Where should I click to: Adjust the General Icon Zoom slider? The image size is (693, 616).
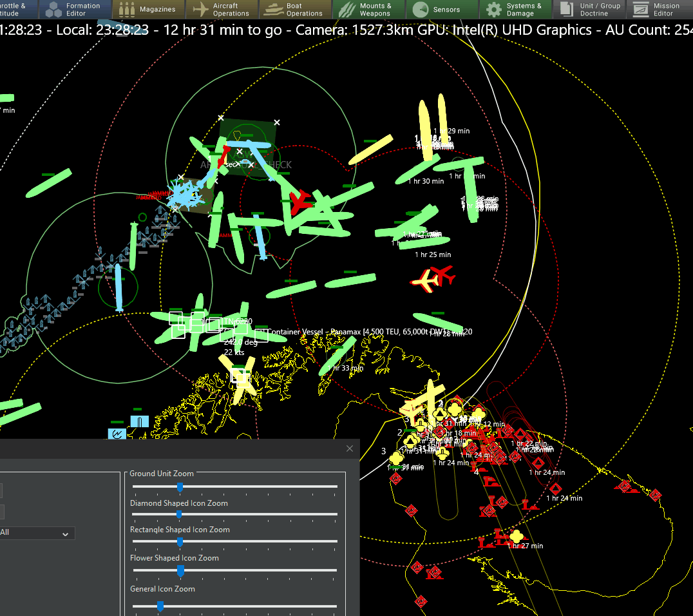click(x=160, y=606)
